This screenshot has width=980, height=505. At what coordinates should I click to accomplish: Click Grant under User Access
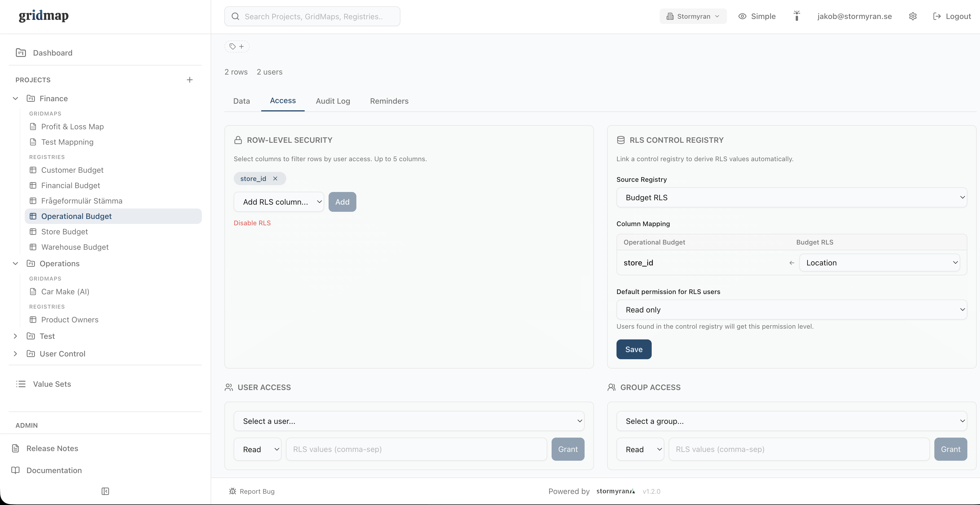click(x=568, y=449)
